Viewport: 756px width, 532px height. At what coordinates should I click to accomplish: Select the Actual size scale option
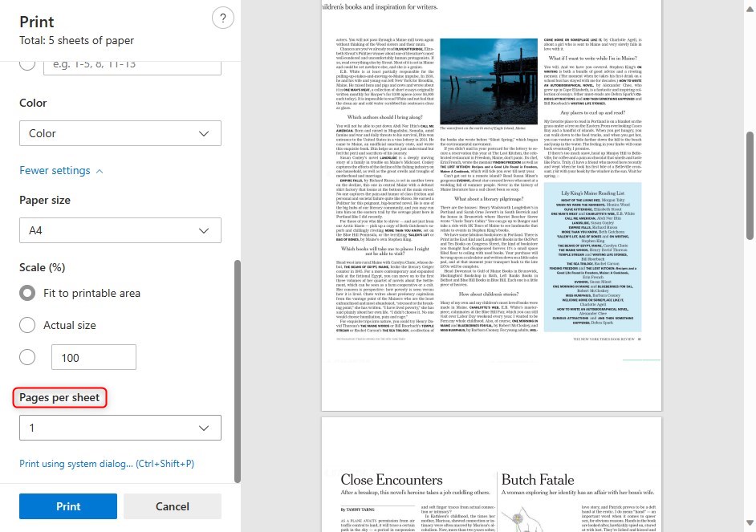point(27,324)
